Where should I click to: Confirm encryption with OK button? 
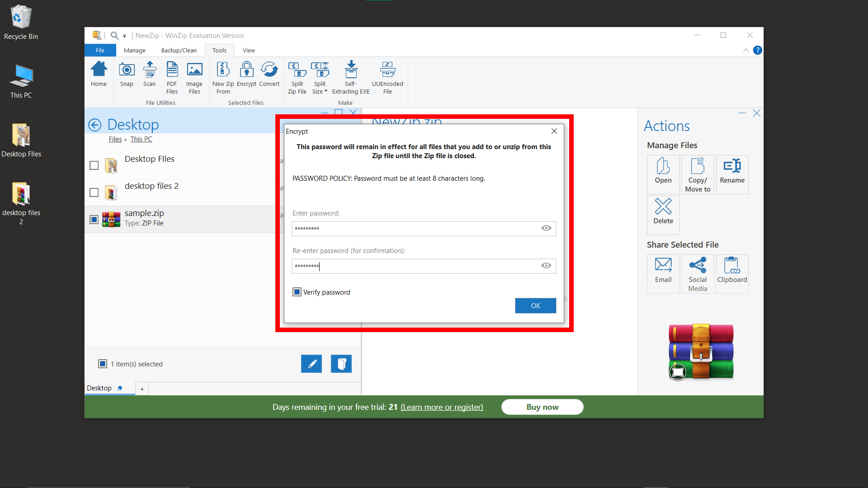[535, 305]
